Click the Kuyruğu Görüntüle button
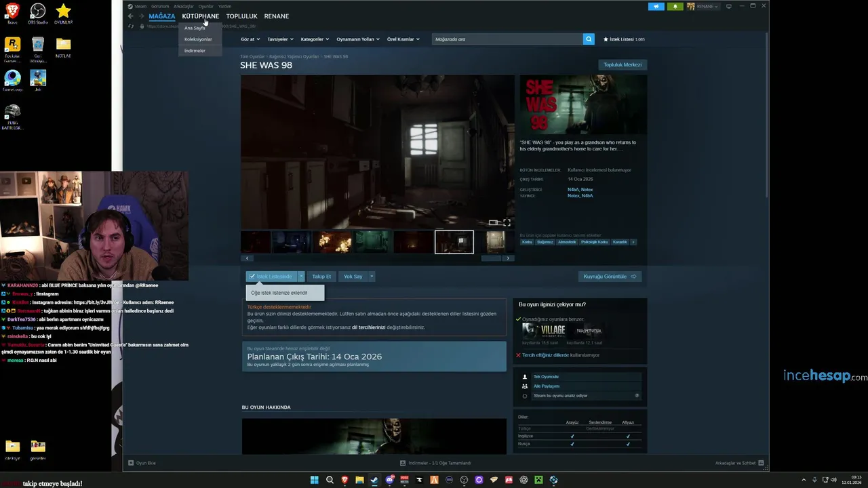868x488 pixels. coord(610,277)
